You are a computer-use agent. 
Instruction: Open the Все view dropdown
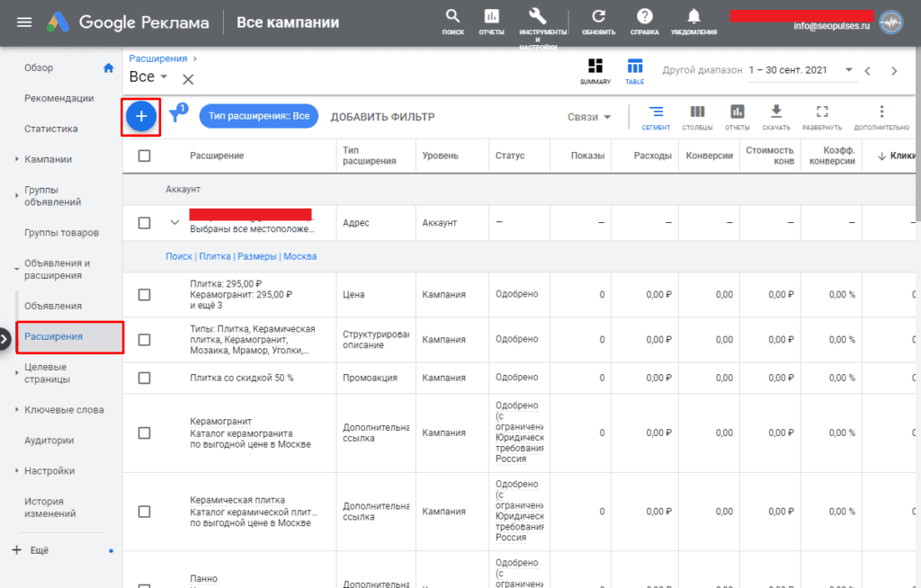pyautogui.click(x=148, y=77)
